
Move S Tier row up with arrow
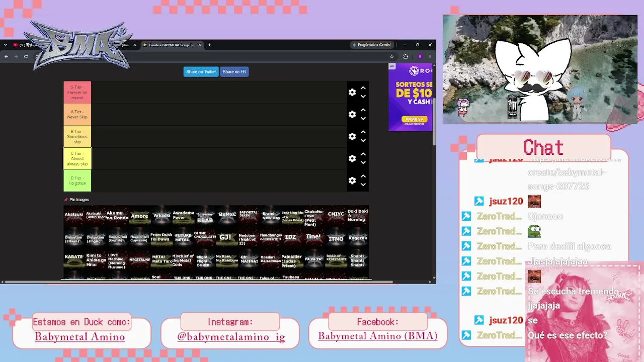(x=363, y=88)
